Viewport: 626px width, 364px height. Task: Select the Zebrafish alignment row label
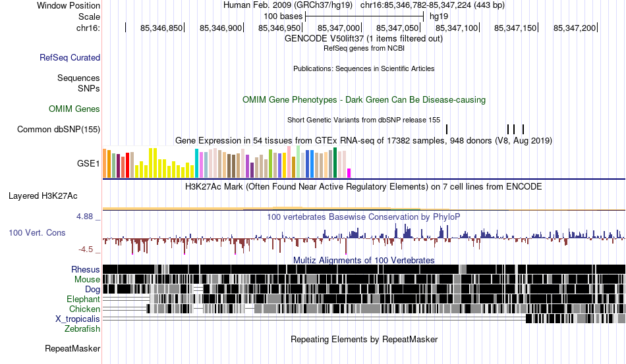click(82, 329)
